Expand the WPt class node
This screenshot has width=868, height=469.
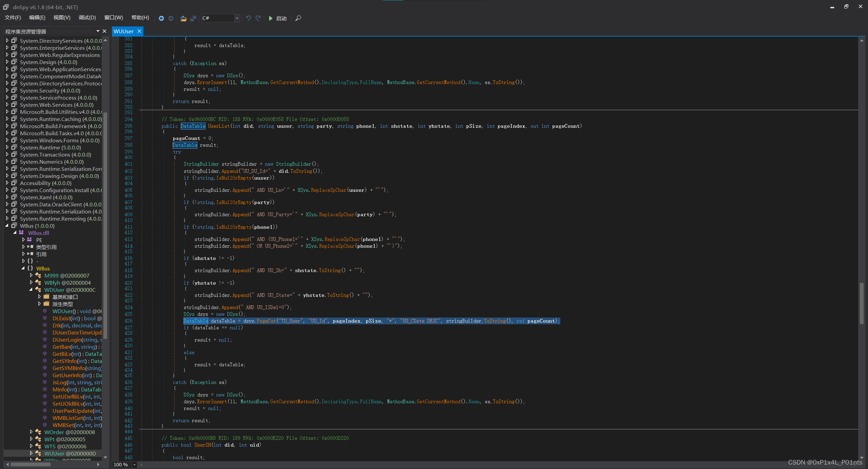31,439
